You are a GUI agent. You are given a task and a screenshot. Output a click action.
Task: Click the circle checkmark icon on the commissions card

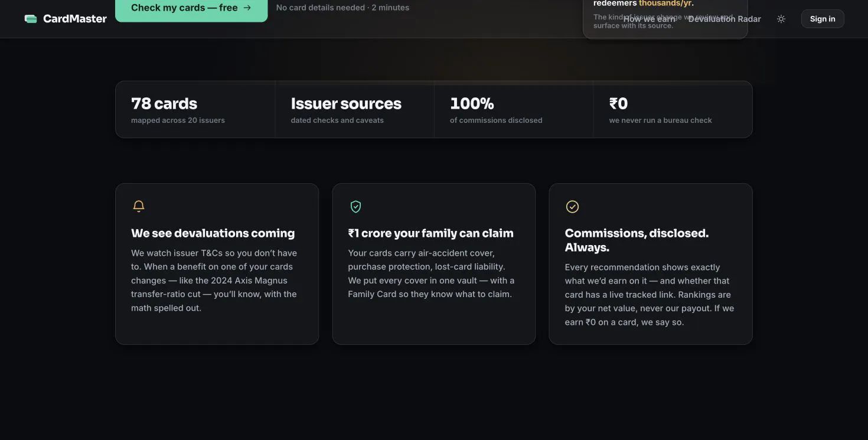point(572,206)
